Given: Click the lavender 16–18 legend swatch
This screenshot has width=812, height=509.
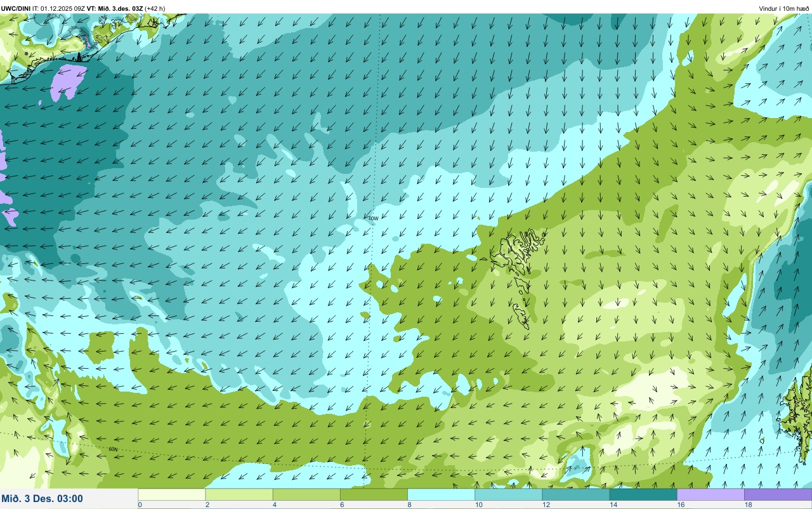Looking at the screenshot, I should (710, 494).
